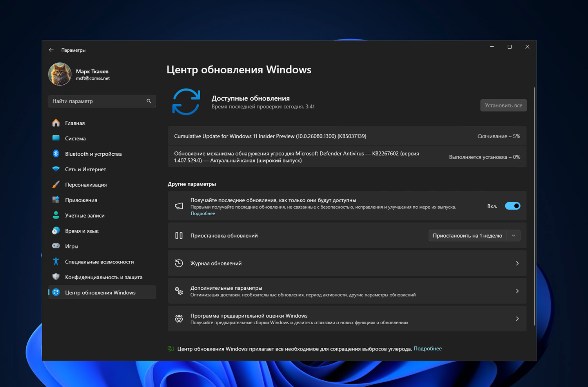The image size is (588, 387).
Task: Click the Bluetooth icon in sidebar
Action: pyautogui.click(x=56, y=154)
